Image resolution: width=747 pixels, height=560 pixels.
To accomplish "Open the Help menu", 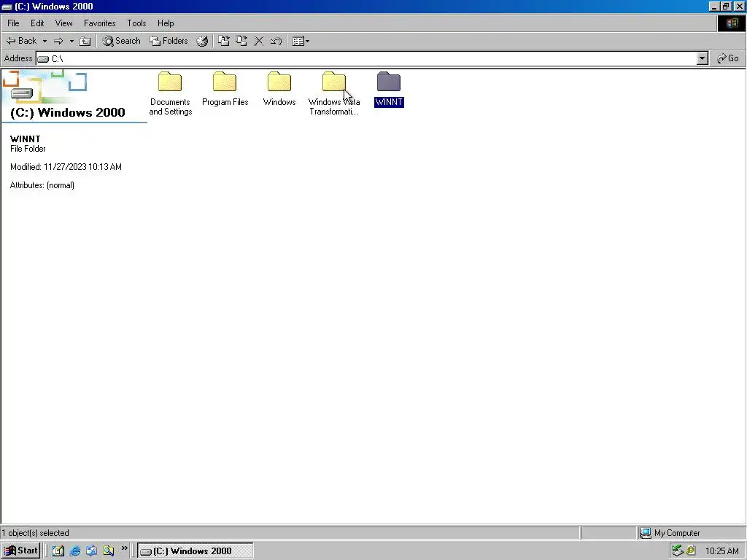I will coord(166,23).
